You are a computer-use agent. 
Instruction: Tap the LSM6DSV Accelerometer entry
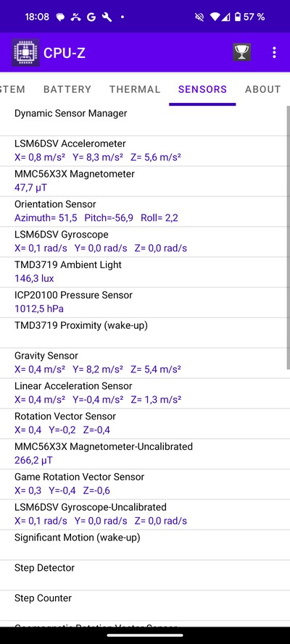(x=143, y=151)
